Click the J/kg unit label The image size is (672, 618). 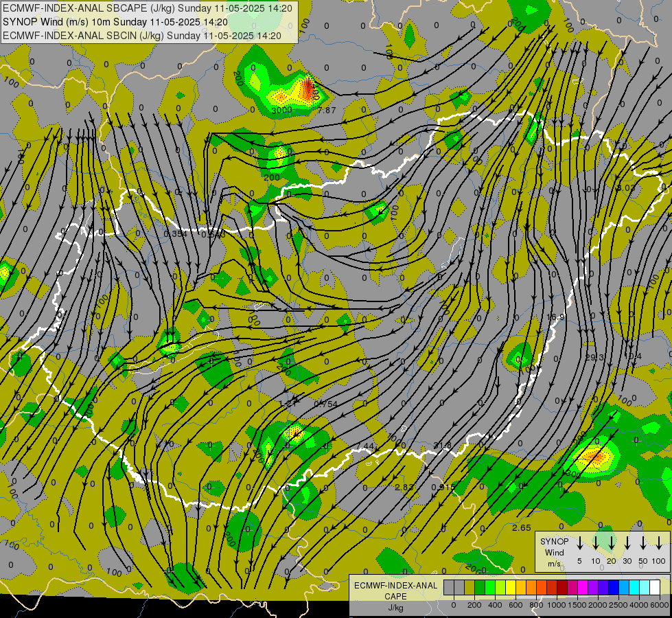pyautogui.click(x=395, y=607)
